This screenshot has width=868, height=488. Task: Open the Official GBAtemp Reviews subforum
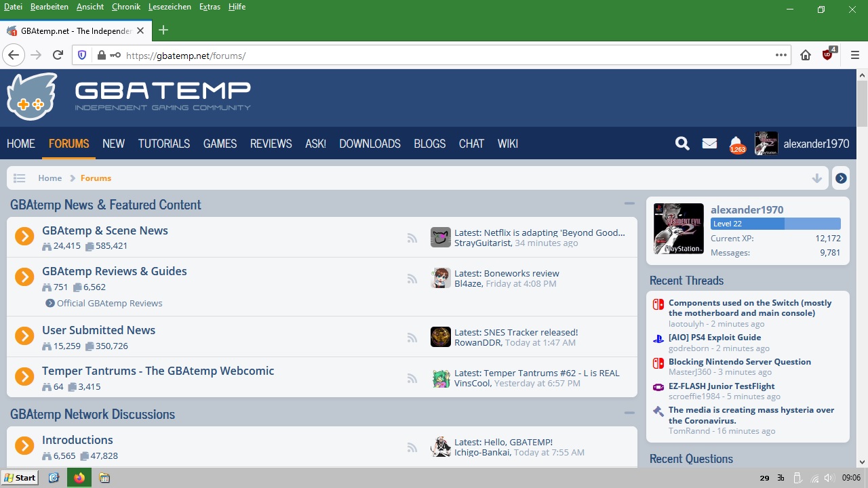coord(109,303)
